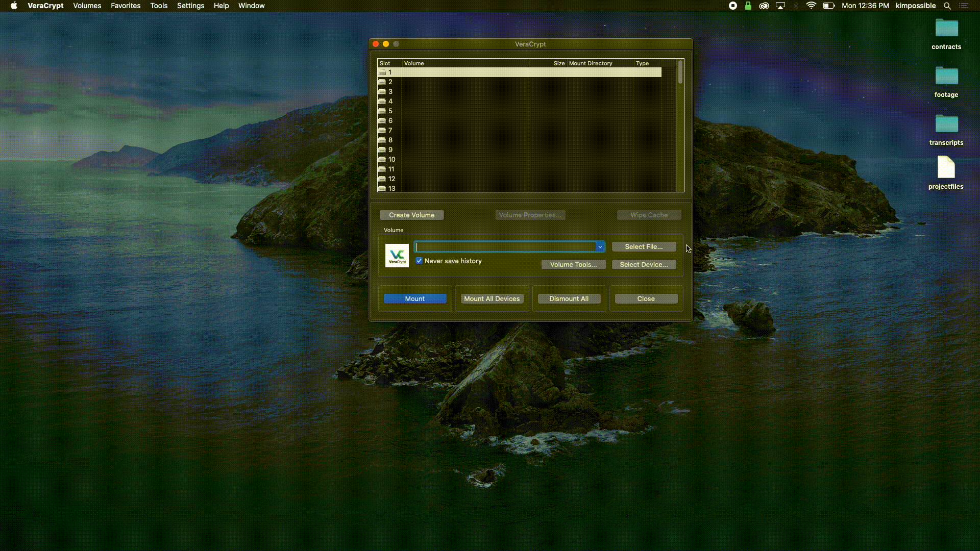Select the drive icon for slot 7

click(382, 131)
